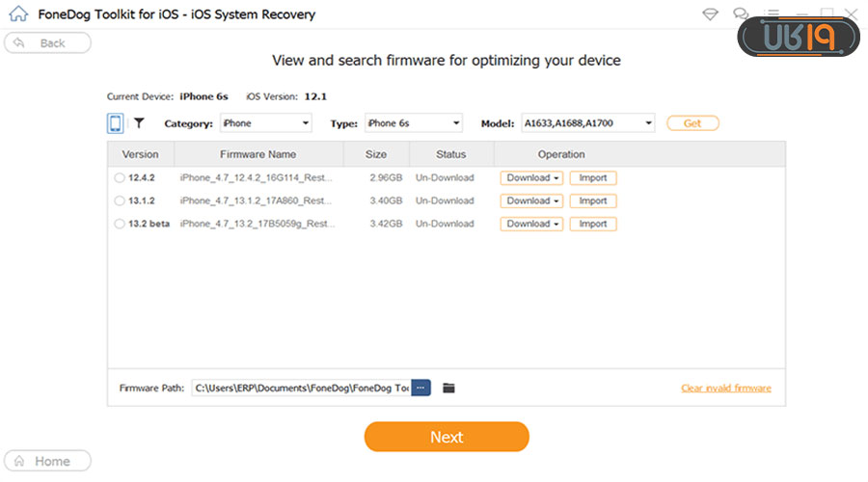Select the 13.2 beta firmware radio button
This screenshot has width=868, height=482.
point(120,225)
